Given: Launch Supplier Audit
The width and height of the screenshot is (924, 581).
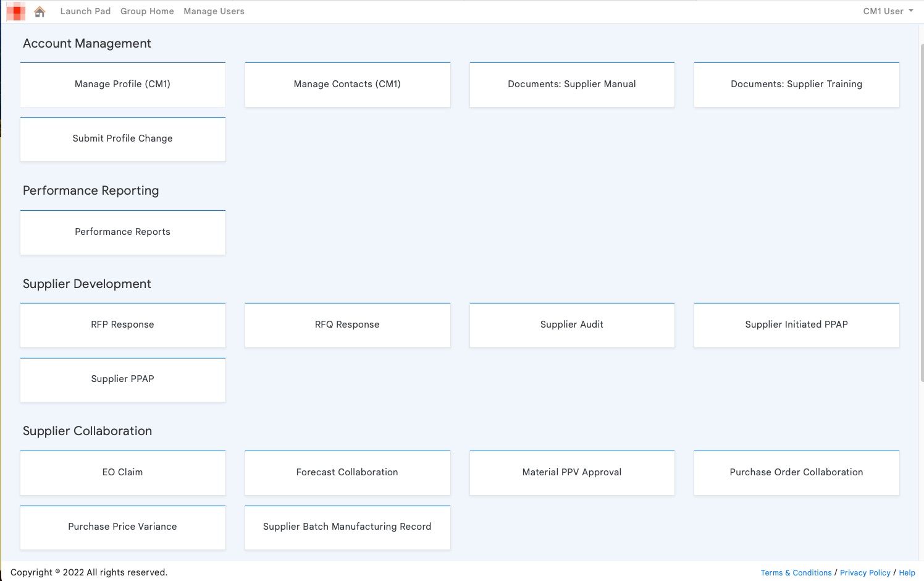Looking at the screenshot, I should (x=571, y=325).
